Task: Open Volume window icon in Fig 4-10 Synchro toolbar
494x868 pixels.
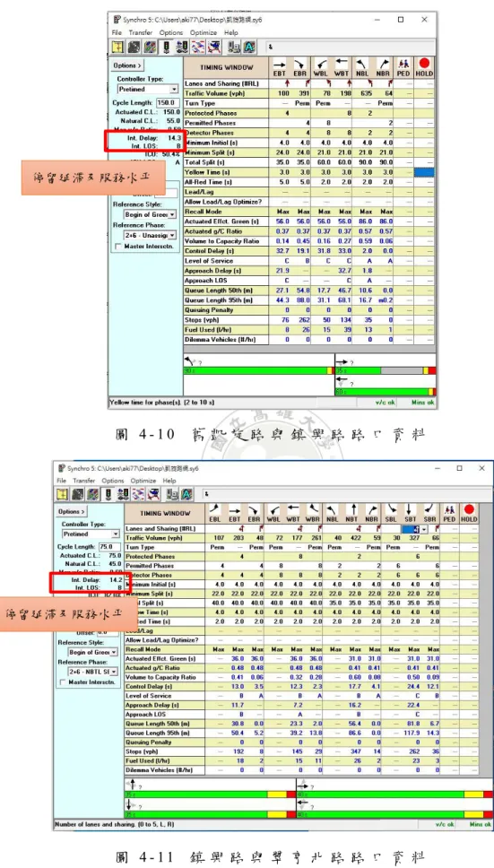Action: point(150,48)
